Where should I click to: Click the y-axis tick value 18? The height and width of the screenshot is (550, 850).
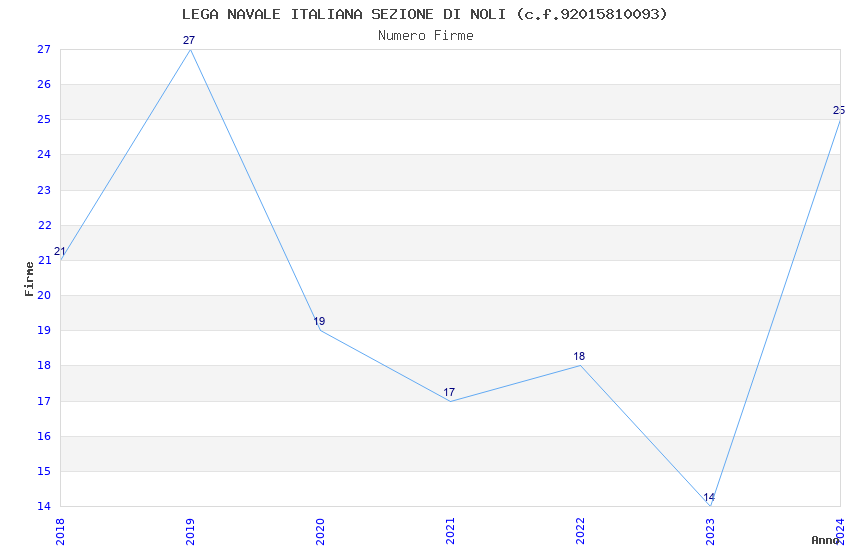[x=44, y=366]
